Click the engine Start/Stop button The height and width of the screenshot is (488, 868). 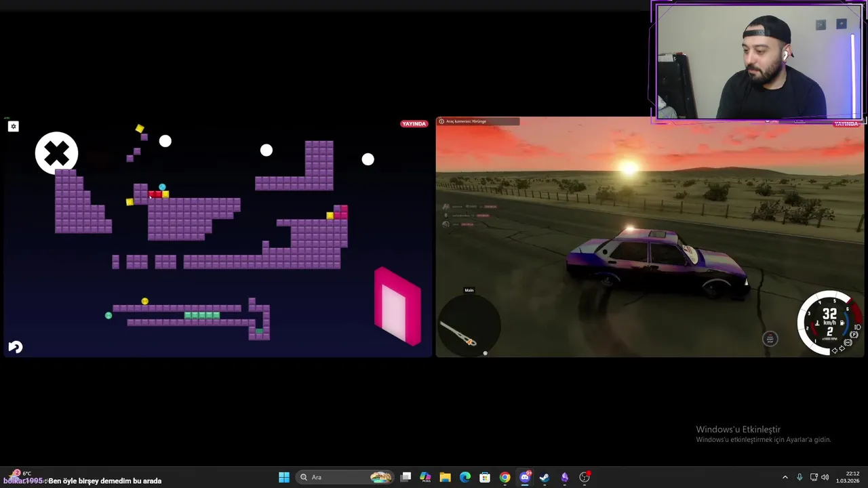click(x=770, y=339)
